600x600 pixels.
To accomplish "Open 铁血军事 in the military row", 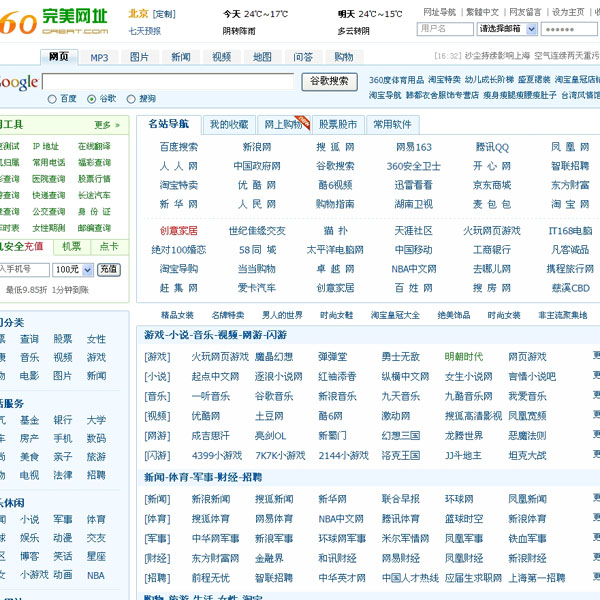I will click(x=527, y=538).
